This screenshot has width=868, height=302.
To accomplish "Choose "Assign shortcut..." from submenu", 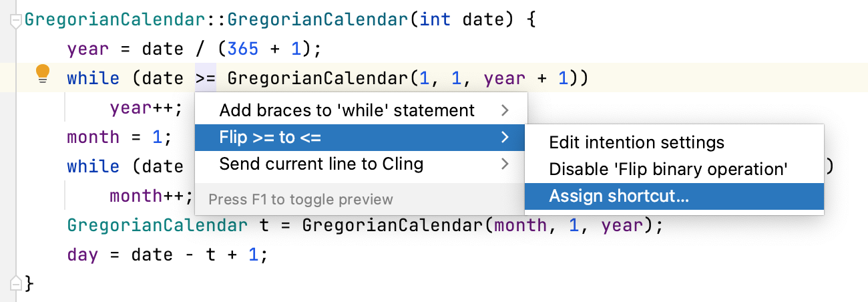I will [x=618, y=196].
